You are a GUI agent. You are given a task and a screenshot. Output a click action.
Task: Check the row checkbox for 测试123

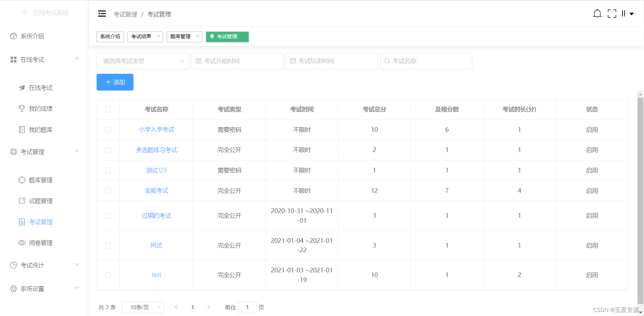click(108, 170)
